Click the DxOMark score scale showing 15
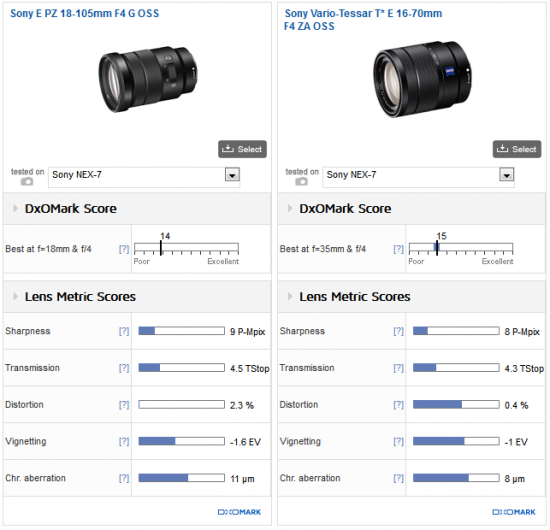Image resolution: width=550 pixels, height=530 pixels. 461,248
